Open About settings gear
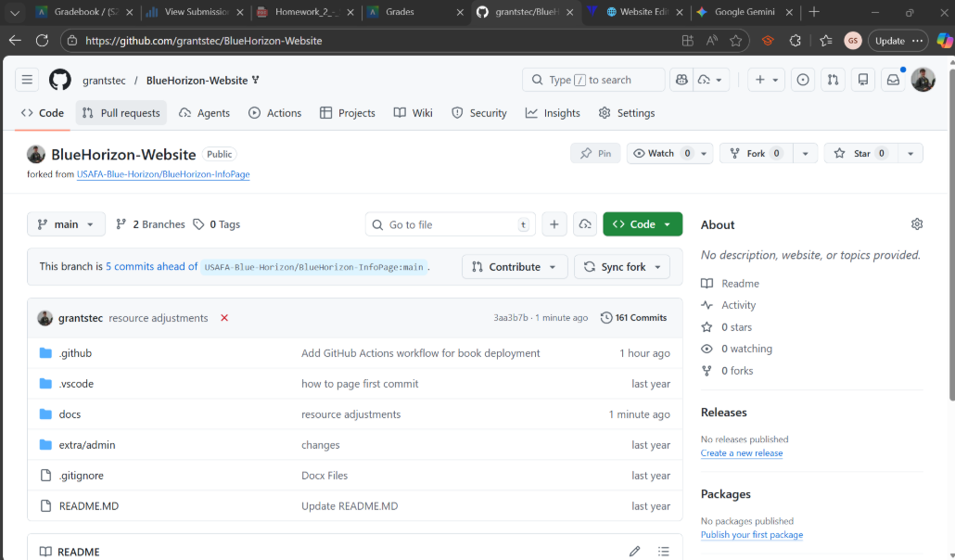 coord(917,224)
